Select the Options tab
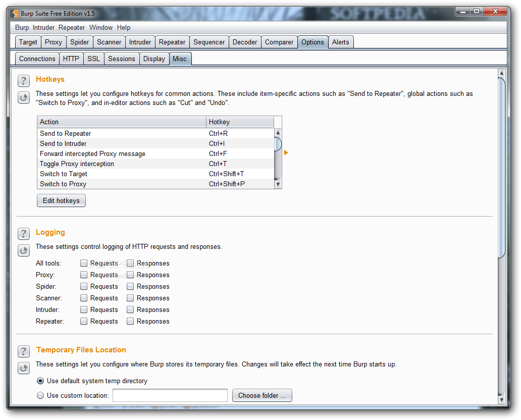Image resolution: width=521 pixels, height=420 pixels. [312, 42]
